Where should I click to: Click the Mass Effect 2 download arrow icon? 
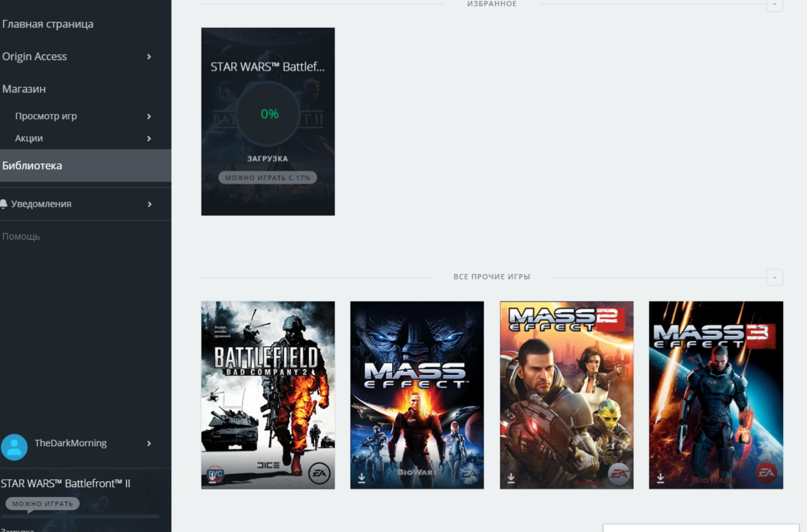click(511, 478)
